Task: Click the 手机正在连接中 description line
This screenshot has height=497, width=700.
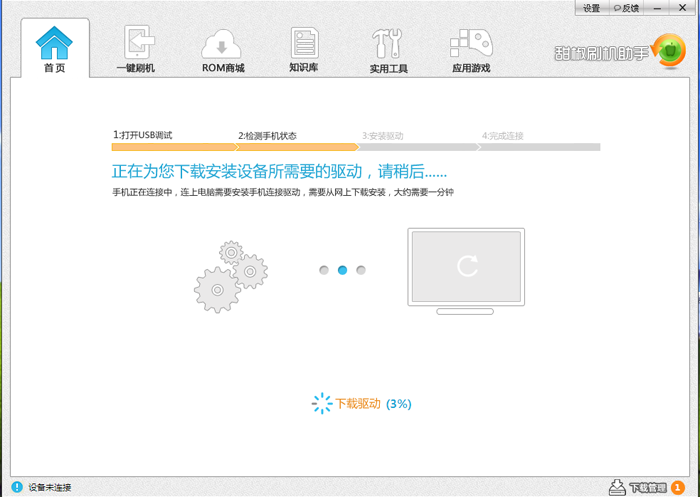Action: tap(283, 192)
